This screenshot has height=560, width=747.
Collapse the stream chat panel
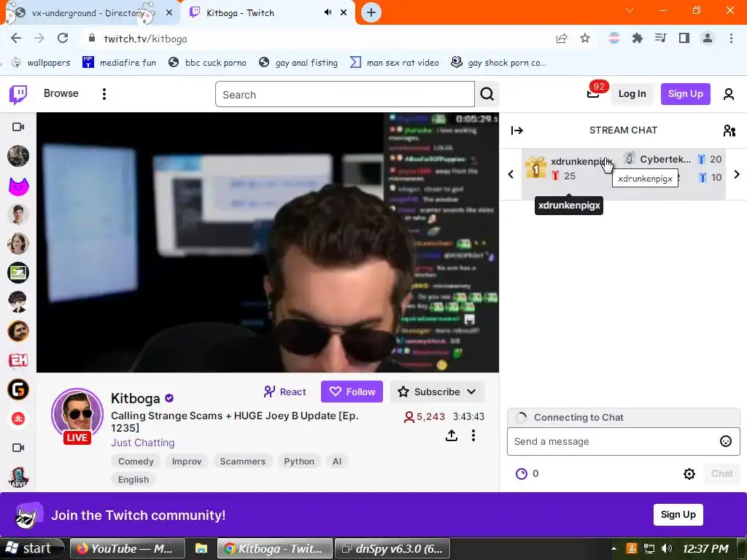(x=517, y=131)
